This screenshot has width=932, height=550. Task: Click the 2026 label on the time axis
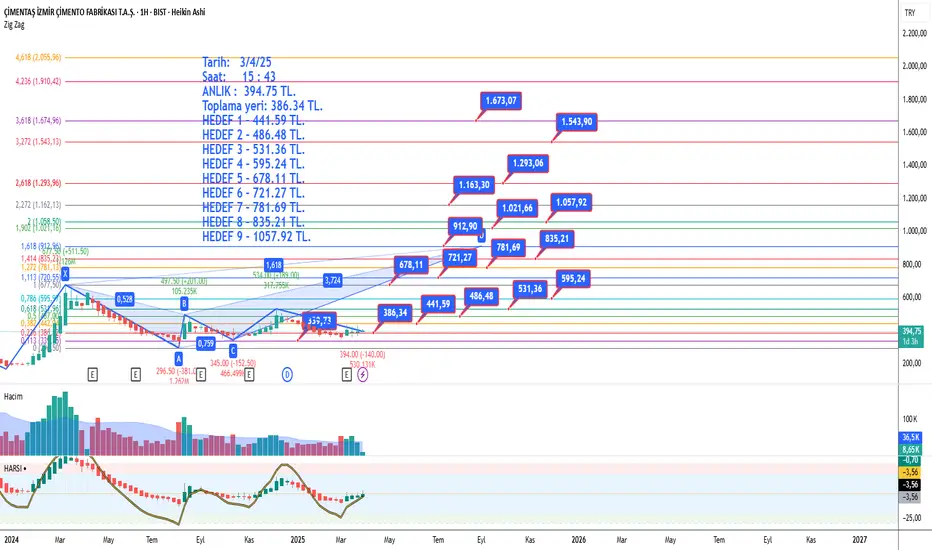pyautogui.click(x=578, y=540)
